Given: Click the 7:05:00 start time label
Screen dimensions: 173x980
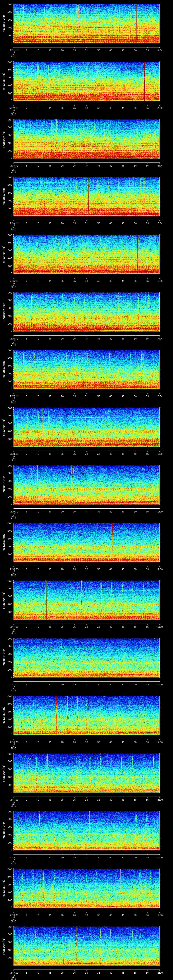Looking at the screenshot, I should 14,281.
